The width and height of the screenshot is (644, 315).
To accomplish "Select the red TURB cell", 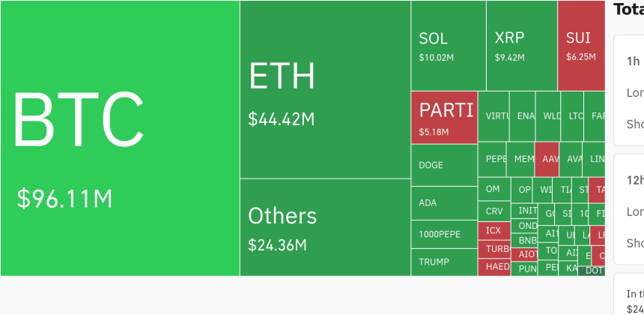I will tap(494, 249).
